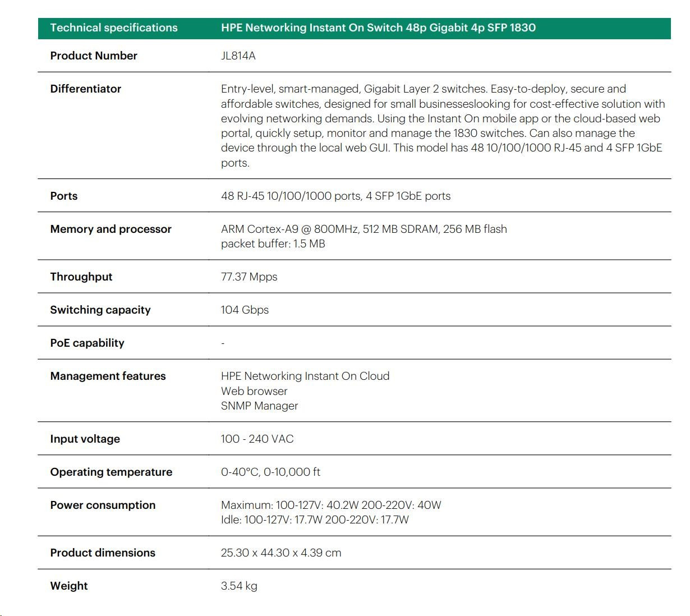Image resolution: width=690 pixels, height=616 pixels.
Task: Click the packet buffer 1.5 MB line
Action: point(273,244)
